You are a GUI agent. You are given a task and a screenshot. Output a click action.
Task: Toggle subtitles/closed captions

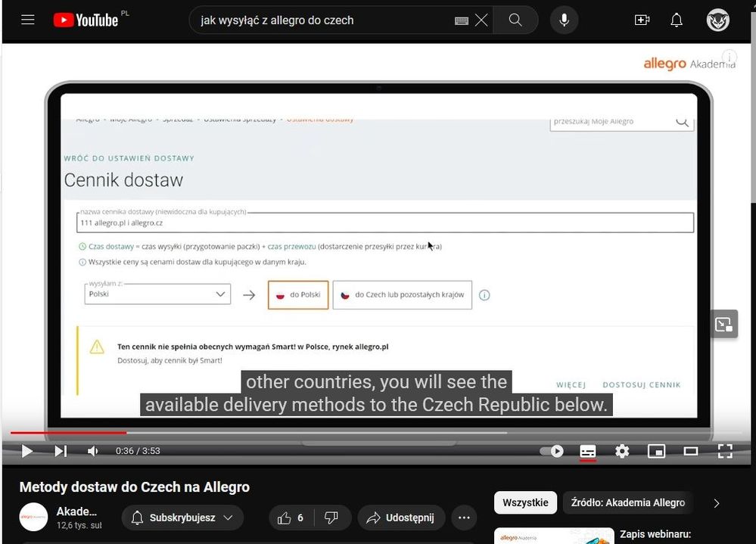click(x=587, y=452)
